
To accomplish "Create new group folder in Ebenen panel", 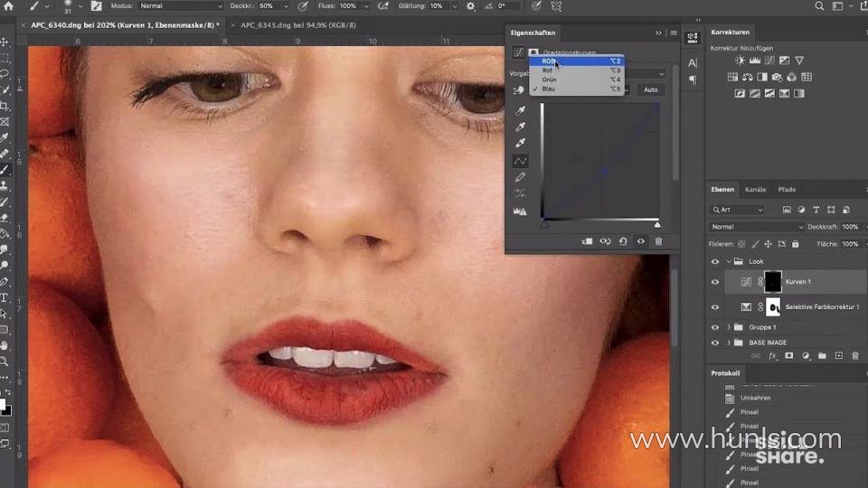I will (822, 356).
